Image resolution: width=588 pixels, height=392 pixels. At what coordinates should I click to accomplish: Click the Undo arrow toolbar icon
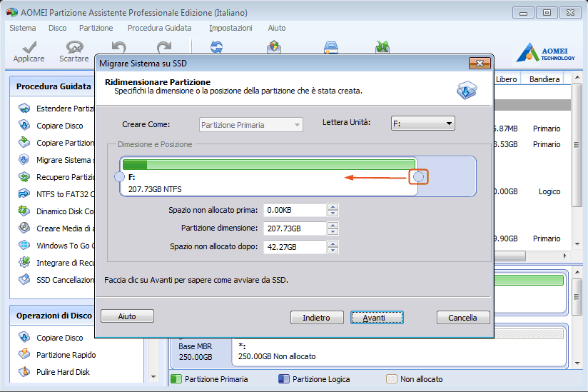119,47
